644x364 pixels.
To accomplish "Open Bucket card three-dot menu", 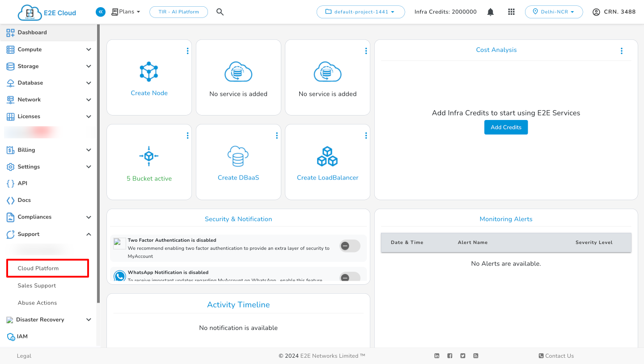I will pos(187,135).
